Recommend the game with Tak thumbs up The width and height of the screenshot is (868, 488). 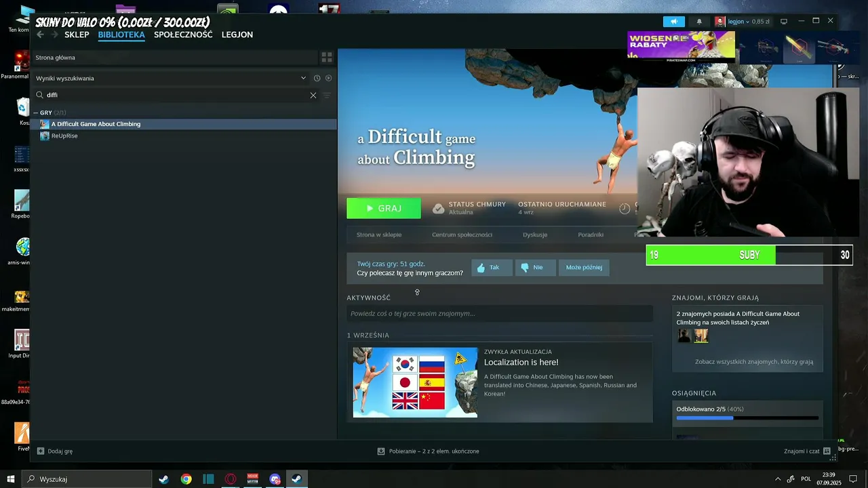(x=492, y=268)
